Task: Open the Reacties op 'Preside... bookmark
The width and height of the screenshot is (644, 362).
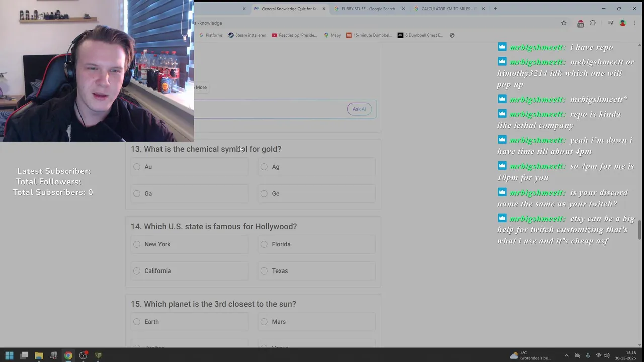Action: [x=294, y=35]
